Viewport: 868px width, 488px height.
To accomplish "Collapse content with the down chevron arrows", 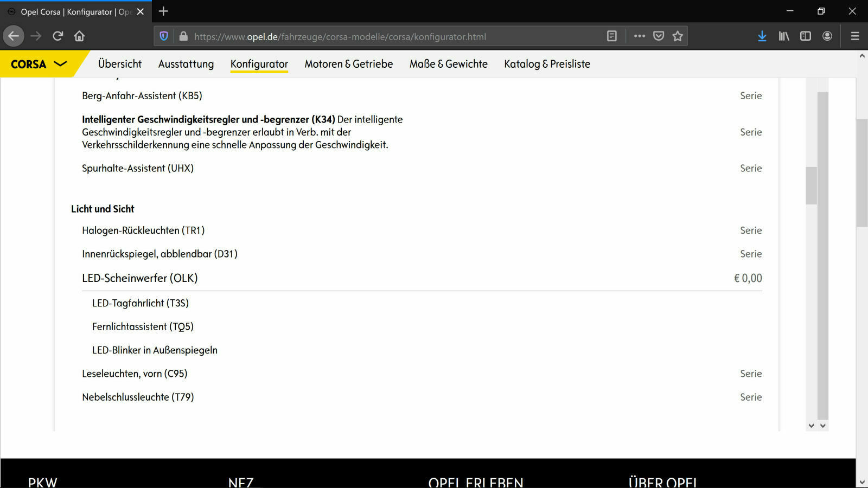I will [816, 426].
